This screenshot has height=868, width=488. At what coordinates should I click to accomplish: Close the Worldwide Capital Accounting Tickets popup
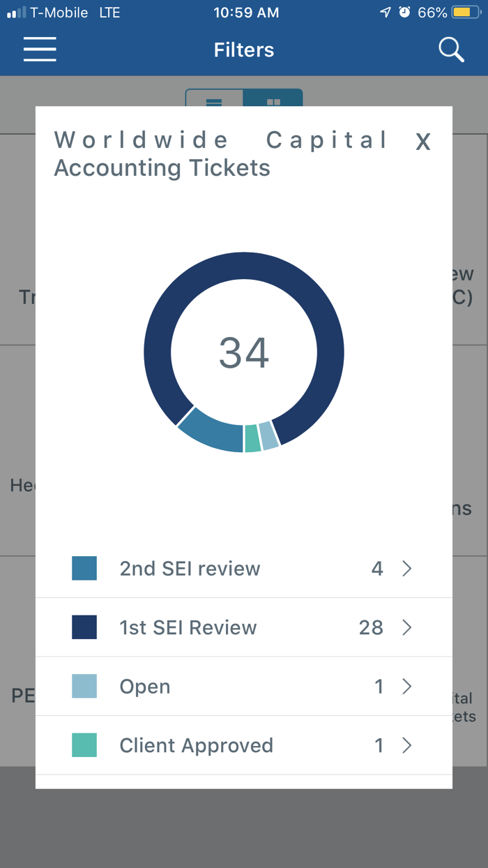click(422, 142)
